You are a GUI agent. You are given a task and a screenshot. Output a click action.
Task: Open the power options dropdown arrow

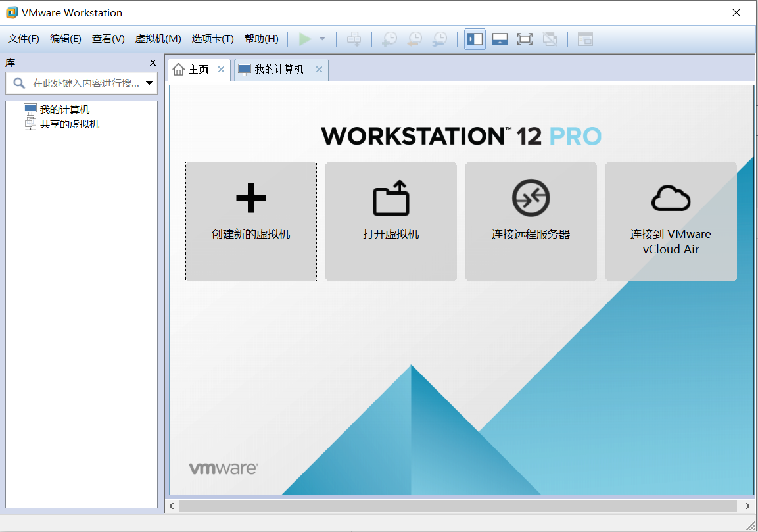pyautogui.click(x=322, y=39)
